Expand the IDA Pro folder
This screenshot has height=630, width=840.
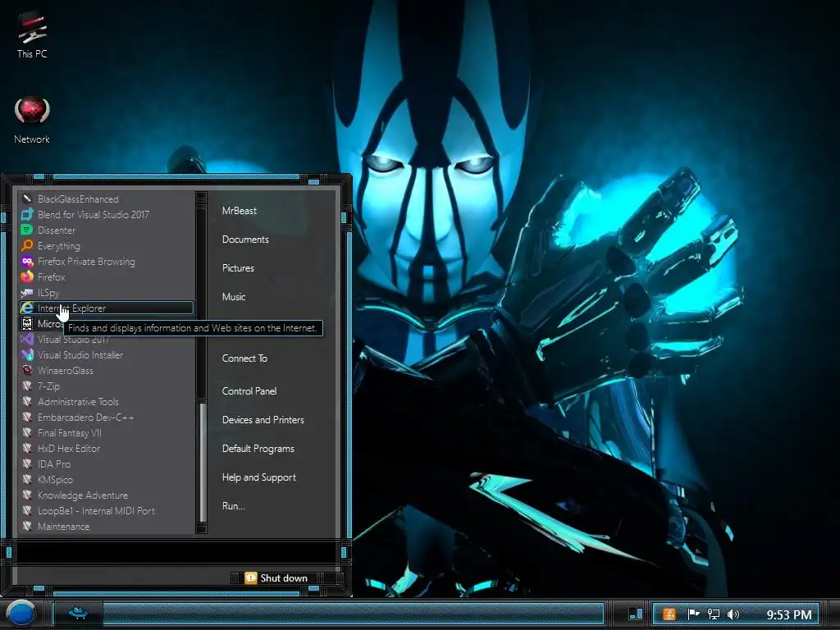click(106, 464)
